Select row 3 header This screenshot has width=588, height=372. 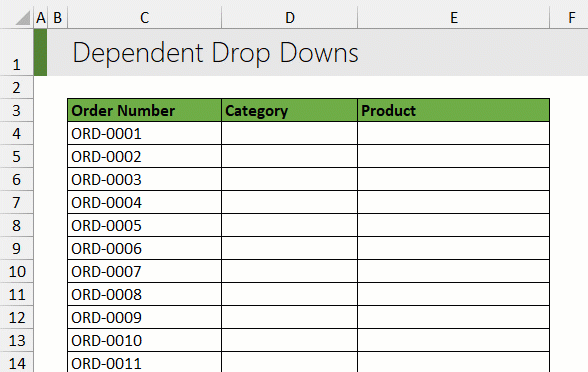pos(16,110)
